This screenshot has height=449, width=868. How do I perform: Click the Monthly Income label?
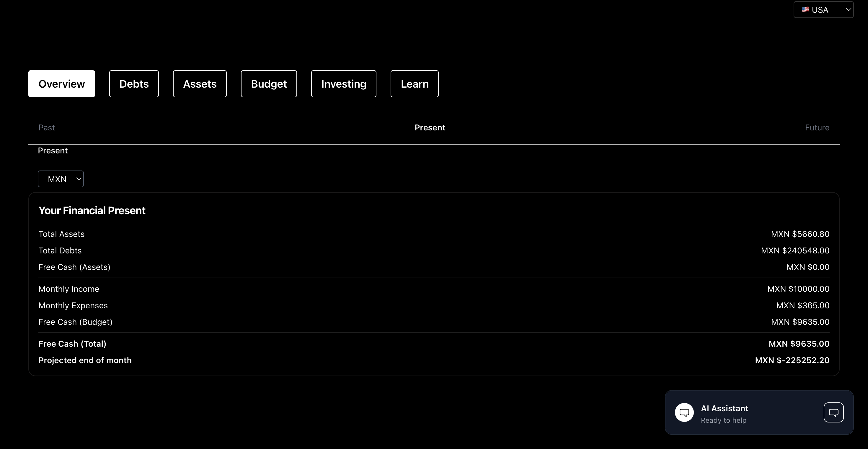click(69, 289)
